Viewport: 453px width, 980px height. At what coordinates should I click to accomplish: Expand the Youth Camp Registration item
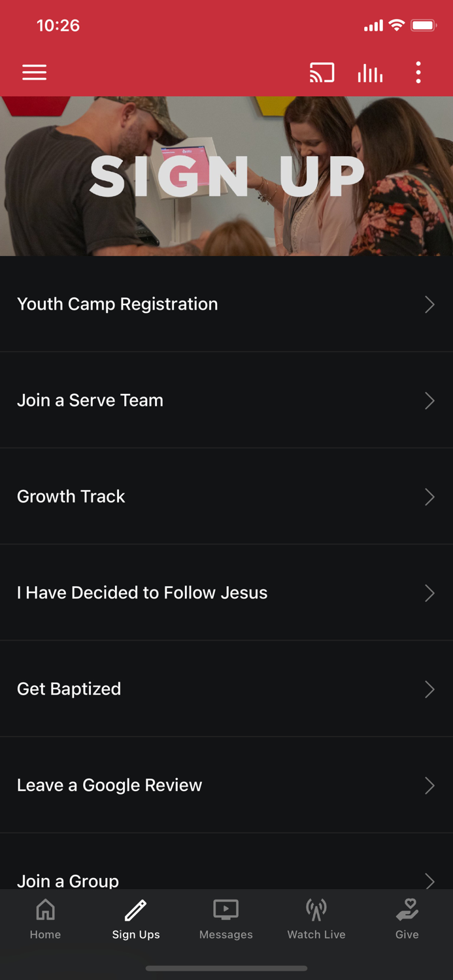coord(226,304)
